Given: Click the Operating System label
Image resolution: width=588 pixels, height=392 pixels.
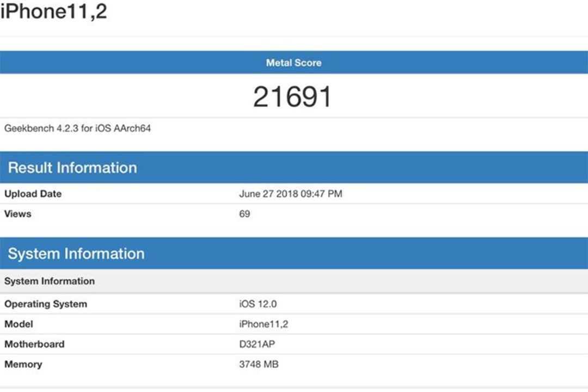Looking at the screenshot, I should (46, 304).
